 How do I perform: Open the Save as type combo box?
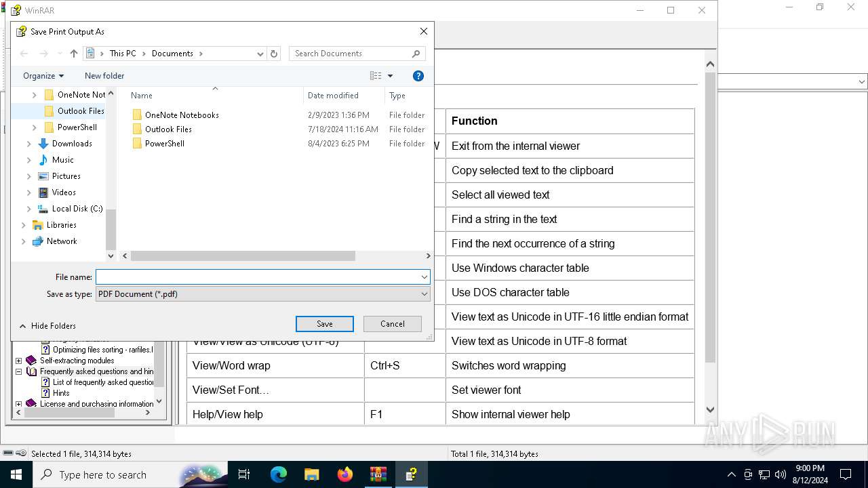262,294
